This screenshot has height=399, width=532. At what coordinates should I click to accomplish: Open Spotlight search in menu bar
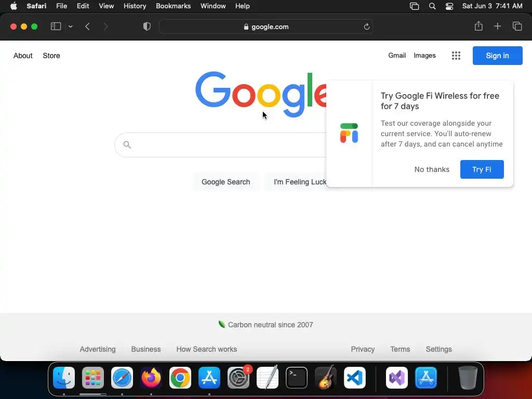[432, 6]
